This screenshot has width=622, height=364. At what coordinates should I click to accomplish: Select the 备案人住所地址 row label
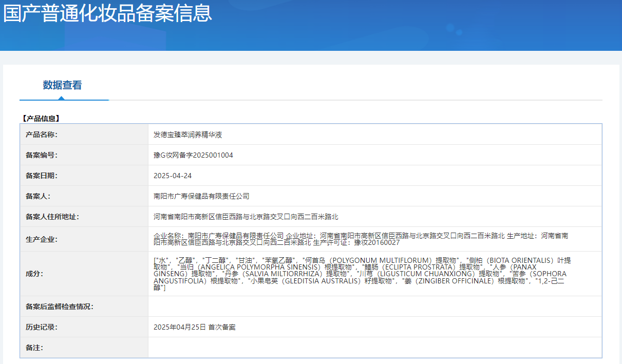tap(52, 217)
